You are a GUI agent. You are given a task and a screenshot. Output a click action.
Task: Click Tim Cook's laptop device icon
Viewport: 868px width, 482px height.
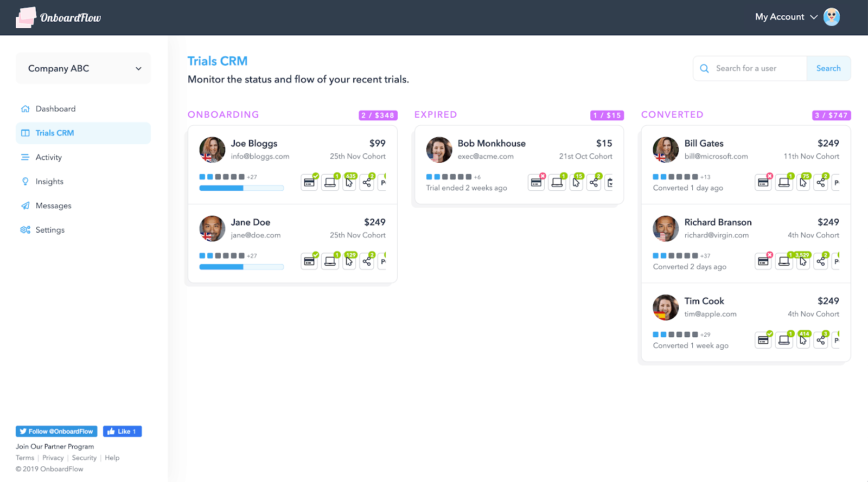[783, 340]
